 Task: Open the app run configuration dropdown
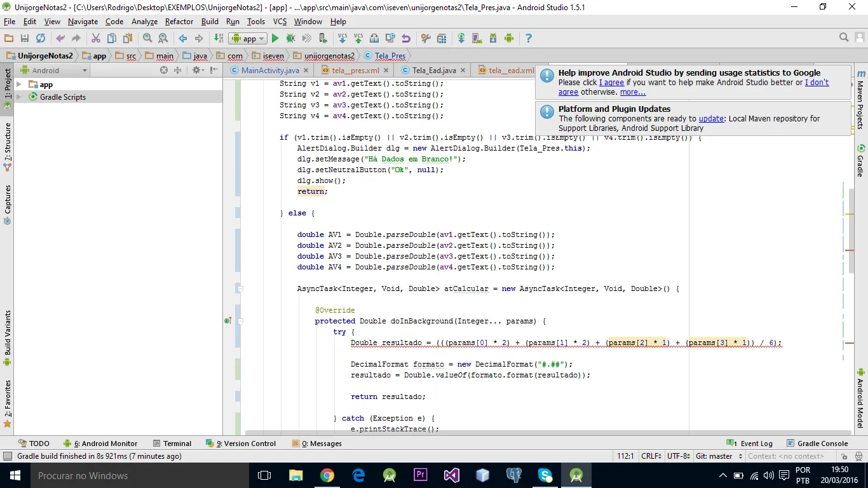click(248, 39)
